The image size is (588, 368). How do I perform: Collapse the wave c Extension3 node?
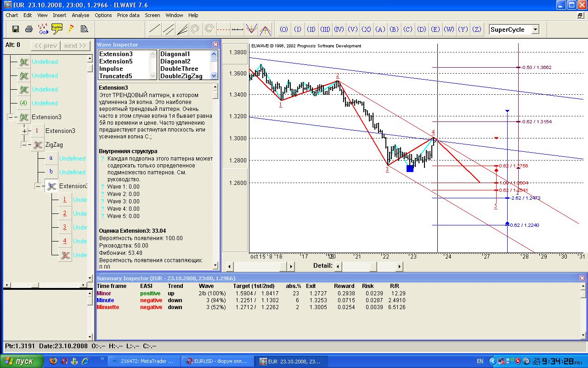[38, 186]
